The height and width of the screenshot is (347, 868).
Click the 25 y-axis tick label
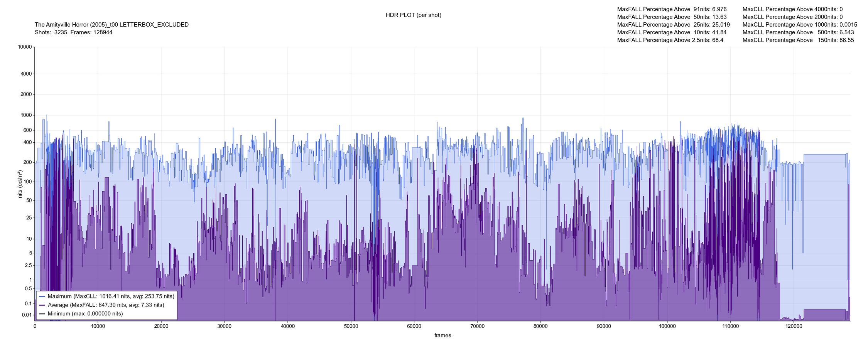point(29,218)
